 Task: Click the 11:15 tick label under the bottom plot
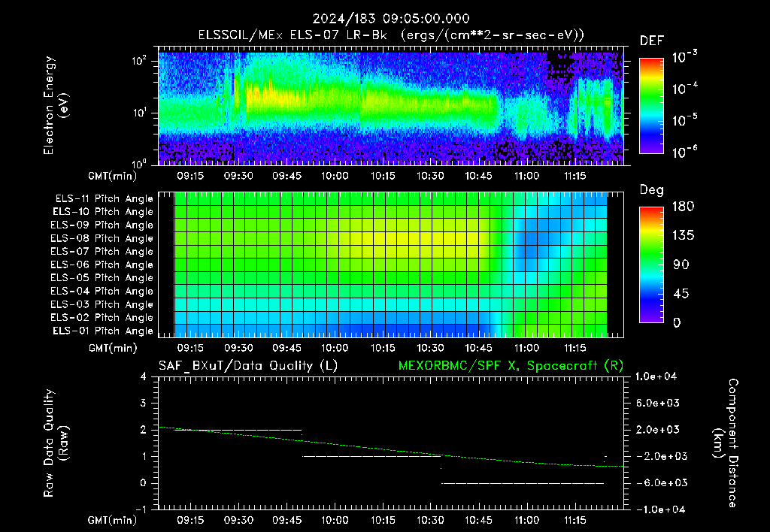tap(574, 520)
